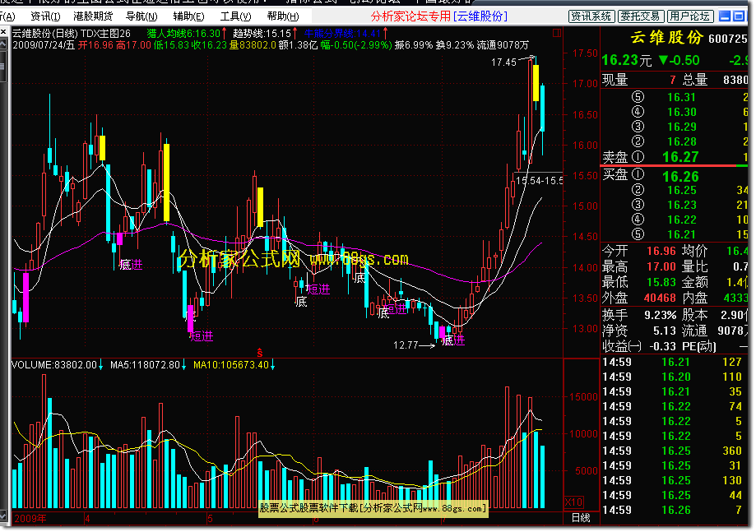
Task: Open the 港股期货 menu
Action: point(93,16)
